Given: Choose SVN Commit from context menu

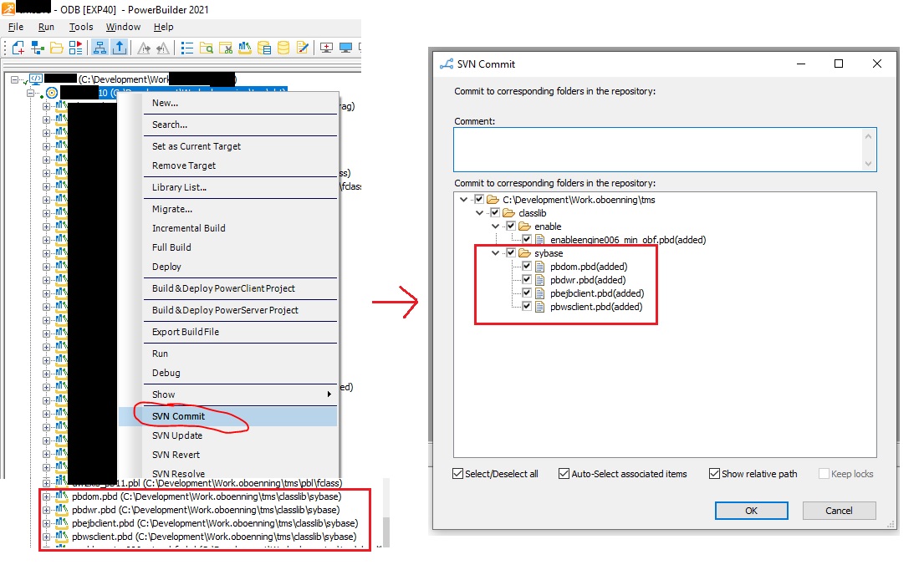Looking at the screenshot, I should [178, 416].
